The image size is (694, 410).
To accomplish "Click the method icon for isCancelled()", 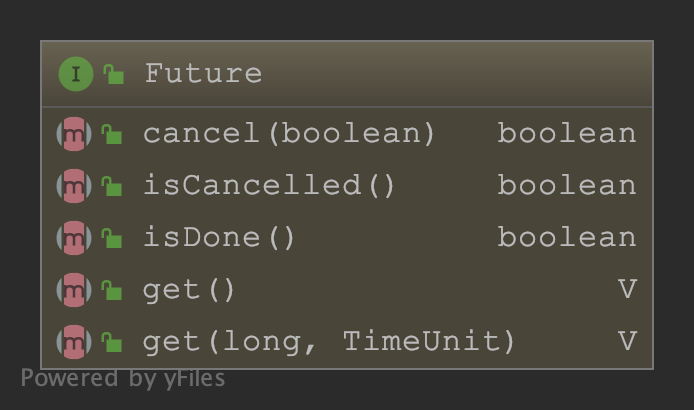I will 74,186.
